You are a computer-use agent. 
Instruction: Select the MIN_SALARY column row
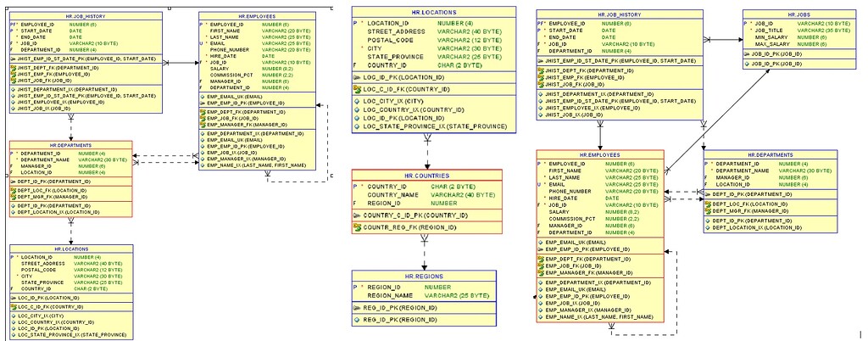pos(771,37)
